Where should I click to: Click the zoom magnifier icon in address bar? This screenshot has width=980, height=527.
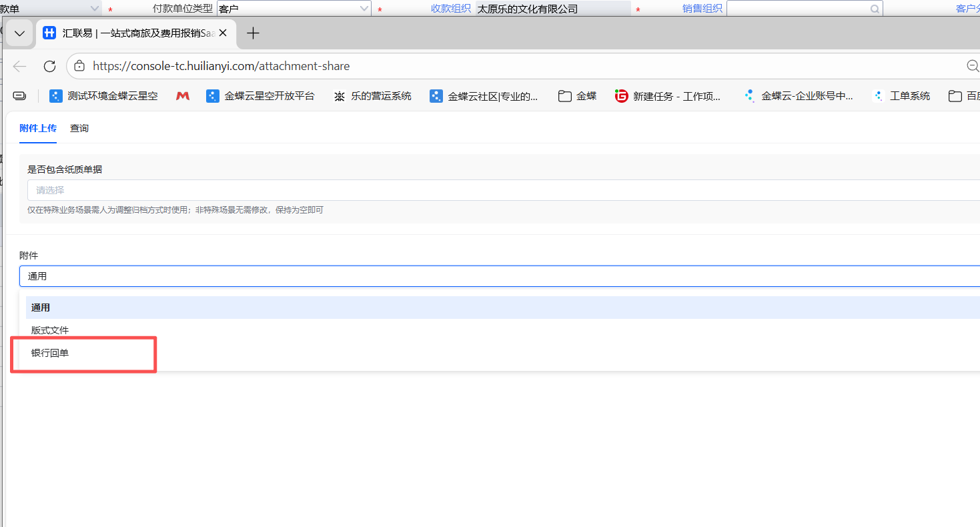point(972,66)
